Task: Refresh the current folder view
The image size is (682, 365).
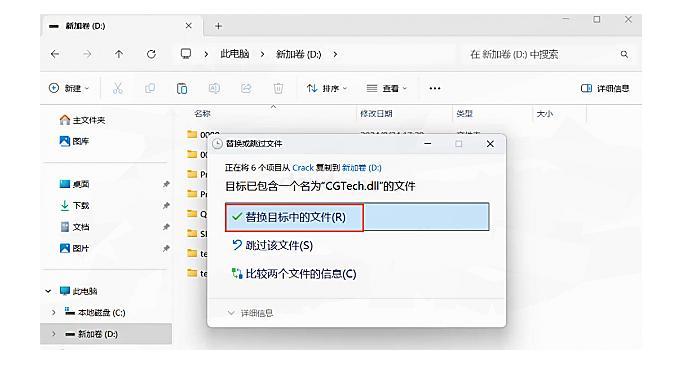Action: pyautogui.click(x=151, y=54)
